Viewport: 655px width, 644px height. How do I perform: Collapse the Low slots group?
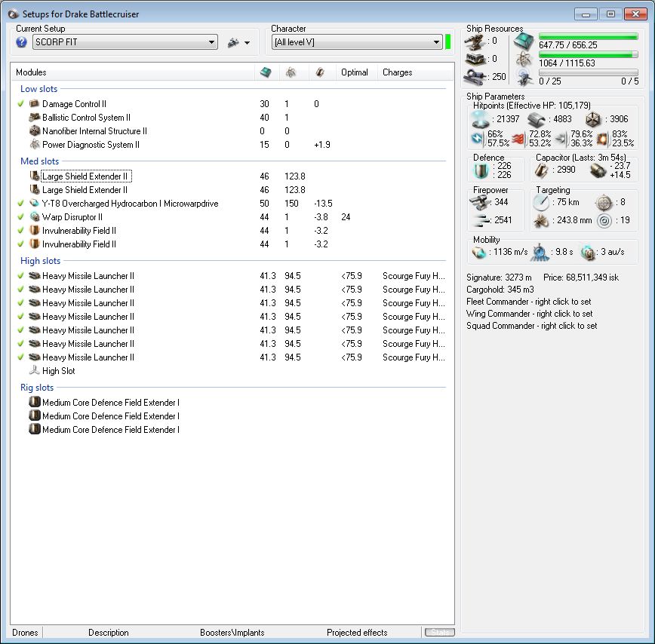pos(38,89)
